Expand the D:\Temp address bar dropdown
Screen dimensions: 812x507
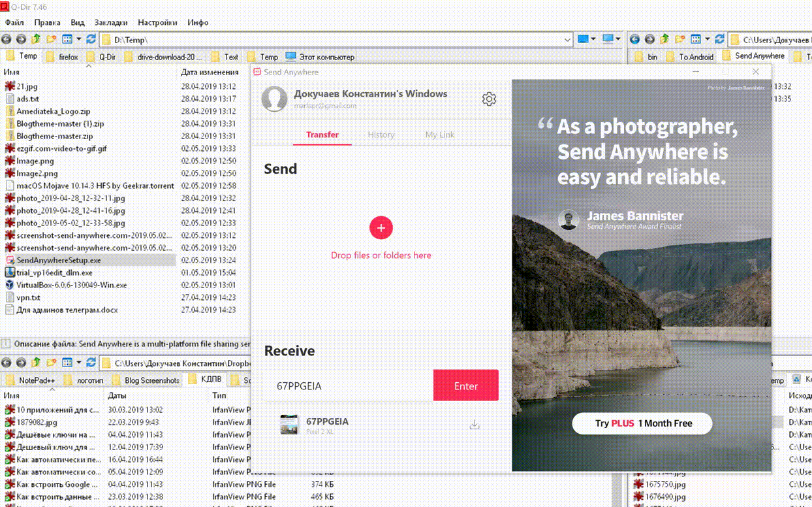pyautogui.click(x=567, y=41)
